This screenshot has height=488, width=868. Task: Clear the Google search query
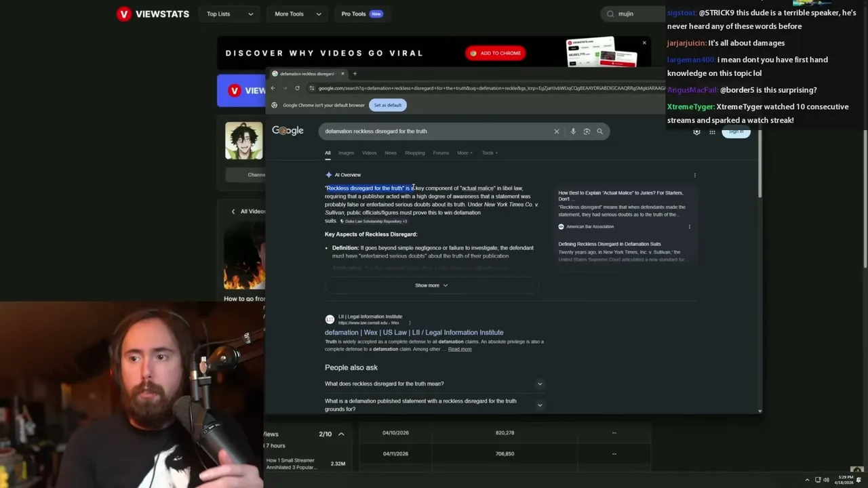[x=557, y=131]
